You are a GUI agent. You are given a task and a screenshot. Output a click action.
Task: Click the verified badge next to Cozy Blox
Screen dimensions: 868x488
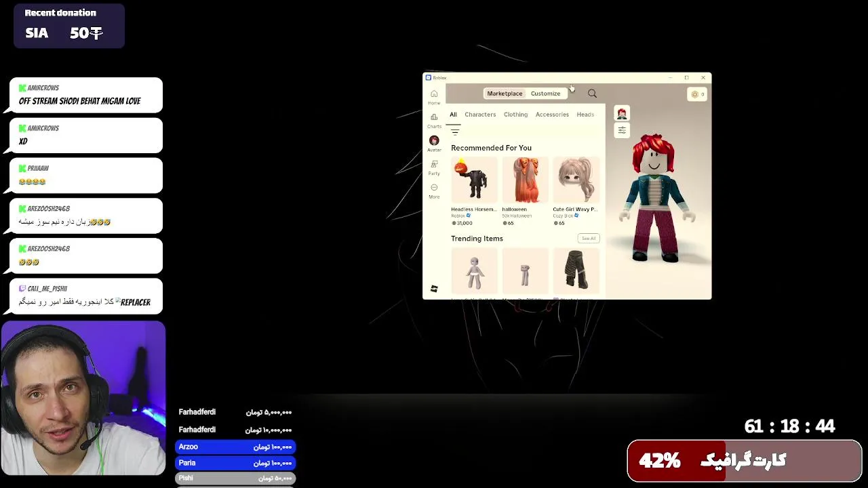pyautogui.click(x=577, y=216)
